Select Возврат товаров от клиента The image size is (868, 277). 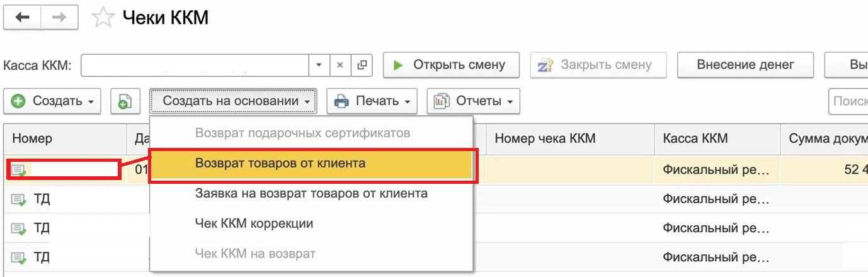pos(280,164)
